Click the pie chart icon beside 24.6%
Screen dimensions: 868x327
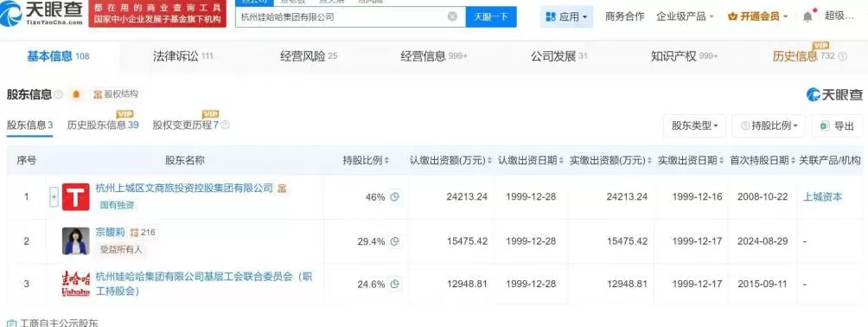395,284
